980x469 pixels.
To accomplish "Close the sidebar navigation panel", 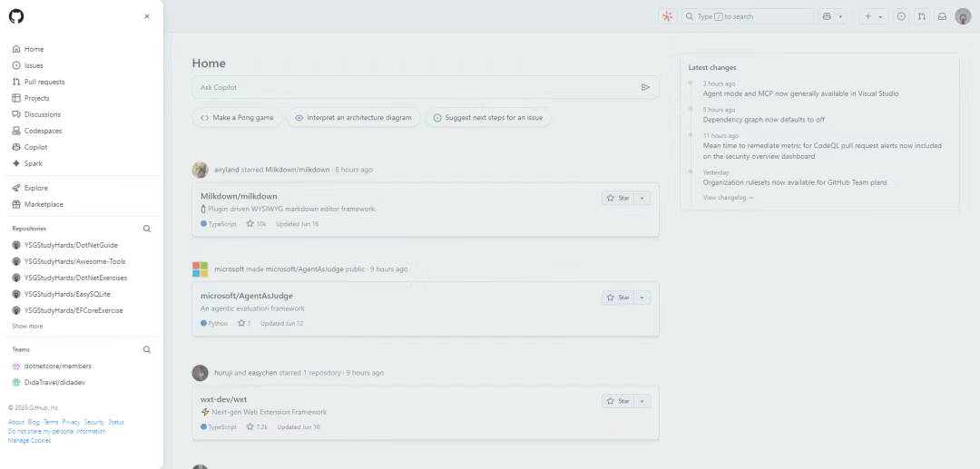I will click(x=147, y=16).
